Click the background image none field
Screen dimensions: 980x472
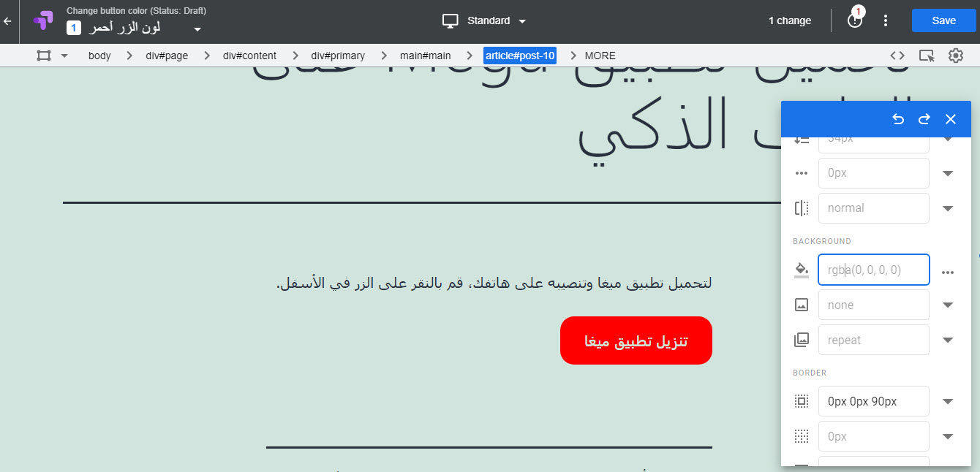point(874,305)
